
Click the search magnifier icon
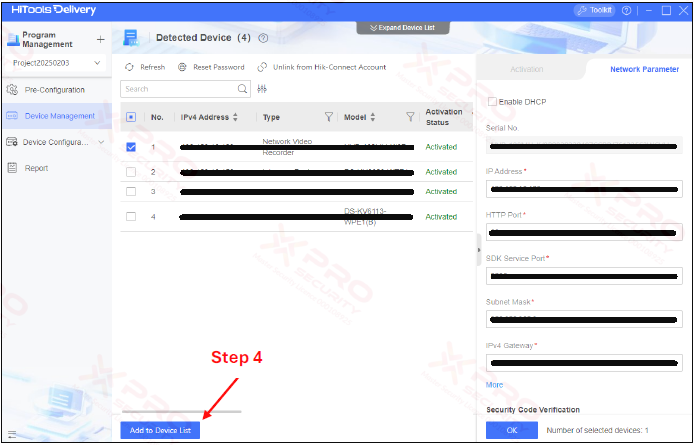pos(243,89)
